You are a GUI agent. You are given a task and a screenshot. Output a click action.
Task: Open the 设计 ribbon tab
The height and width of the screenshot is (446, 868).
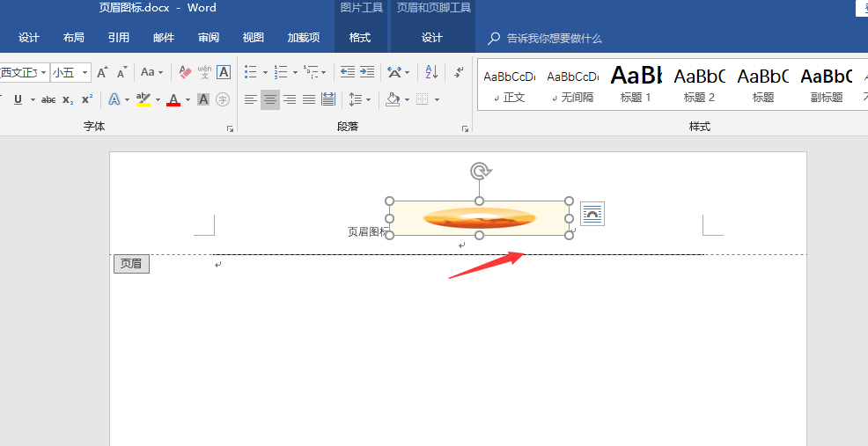pyautogui.click(x=29, y=38)
